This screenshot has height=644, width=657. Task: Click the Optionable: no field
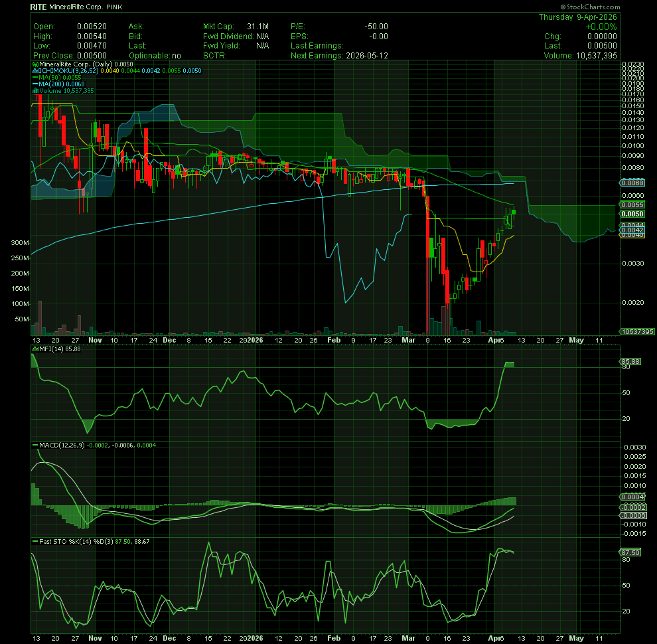tap(155, 56)
